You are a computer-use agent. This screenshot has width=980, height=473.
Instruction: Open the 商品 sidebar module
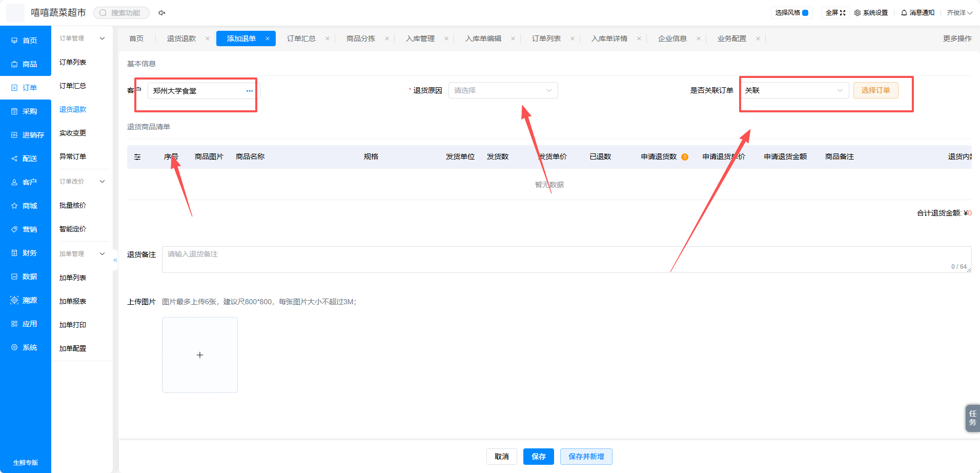click(x=25, y=64)
